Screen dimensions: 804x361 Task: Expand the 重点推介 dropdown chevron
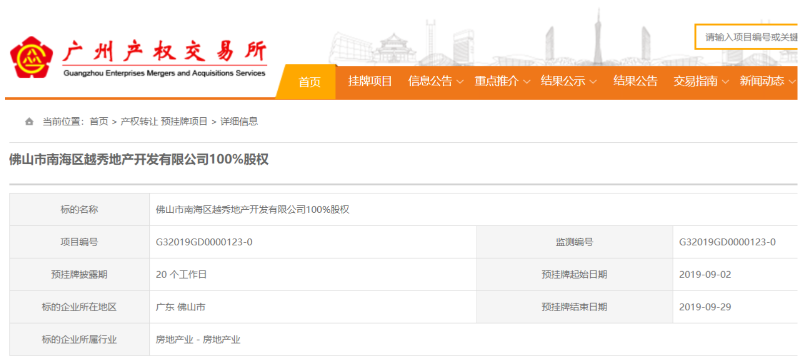[x=527, y=82]
